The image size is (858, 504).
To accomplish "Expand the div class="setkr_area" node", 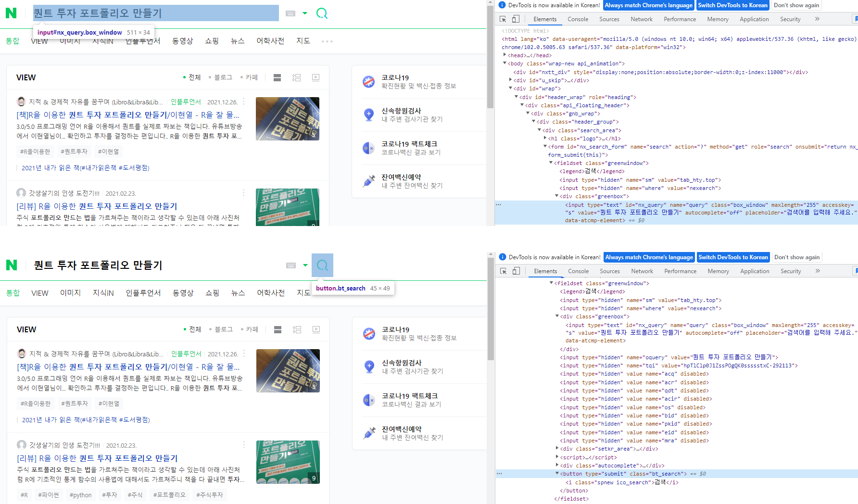I will (557, 449).
